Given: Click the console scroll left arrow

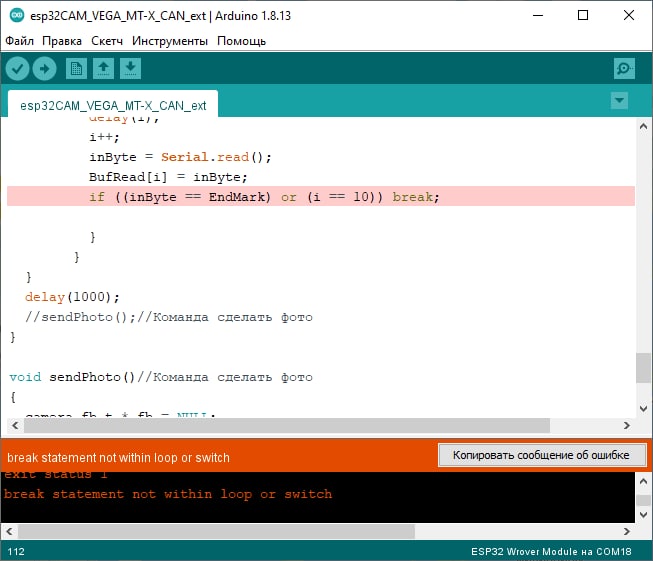Looking at the screenshot, I should pos(10,531).
